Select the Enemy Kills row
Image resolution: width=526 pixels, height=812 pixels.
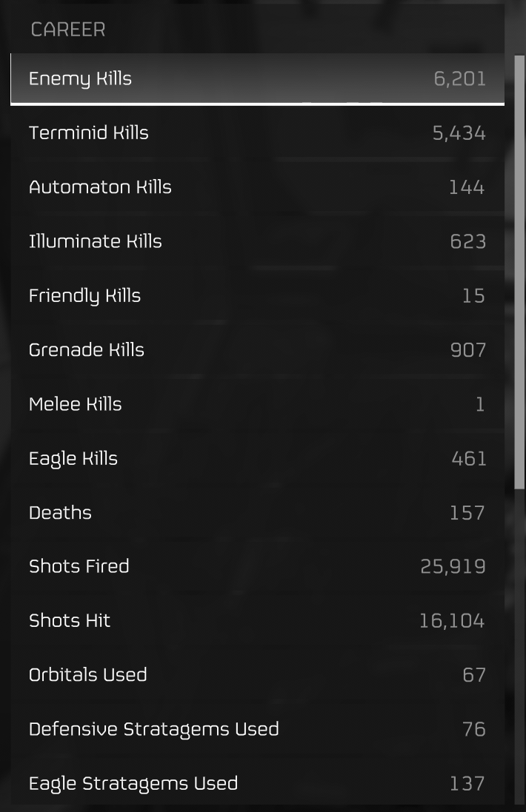click(x=258, y=78)
